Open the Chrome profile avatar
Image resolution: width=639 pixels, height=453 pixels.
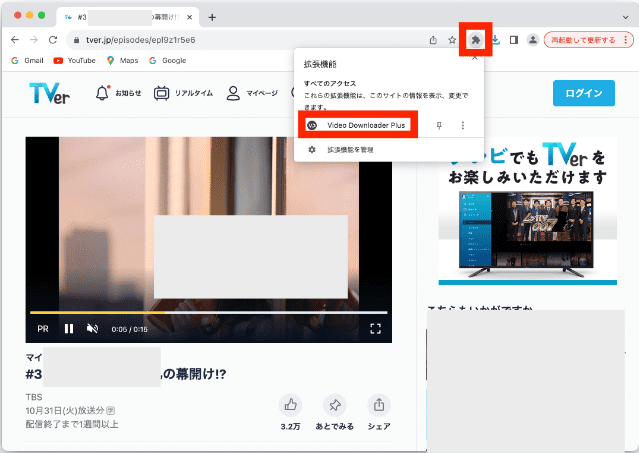[533, 40]
